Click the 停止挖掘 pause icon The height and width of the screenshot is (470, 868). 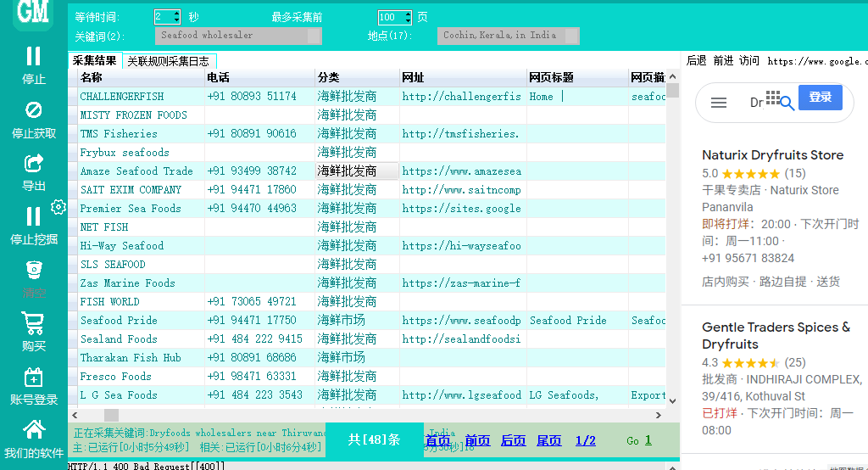(34, 216)
